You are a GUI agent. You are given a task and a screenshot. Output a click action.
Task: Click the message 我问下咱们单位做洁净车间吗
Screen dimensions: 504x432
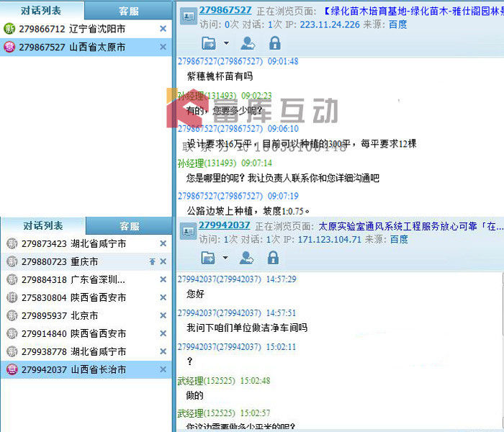(247, 328)
